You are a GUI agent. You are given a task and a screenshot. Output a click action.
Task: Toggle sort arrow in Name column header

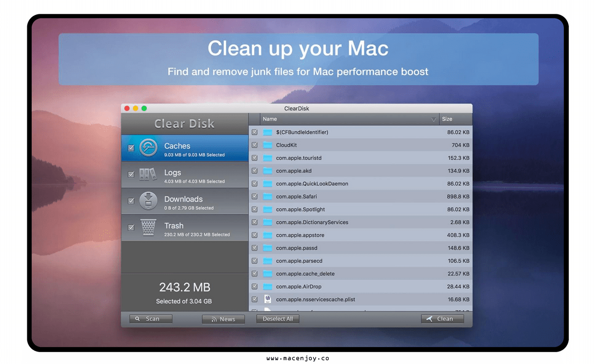[434, 119]
